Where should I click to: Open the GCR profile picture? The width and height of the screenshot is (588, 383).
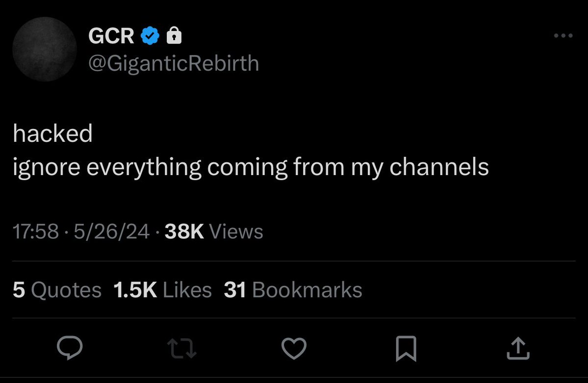[x=45, y=50]
